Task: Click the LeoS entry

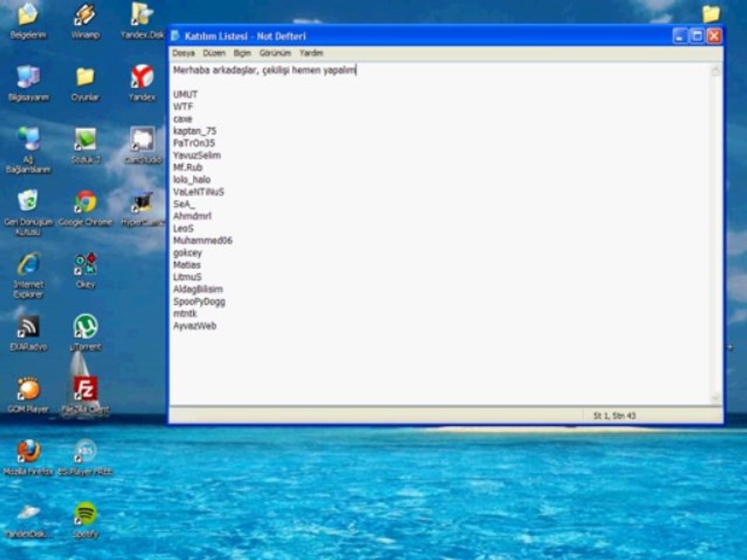Action: pos(184,229)
